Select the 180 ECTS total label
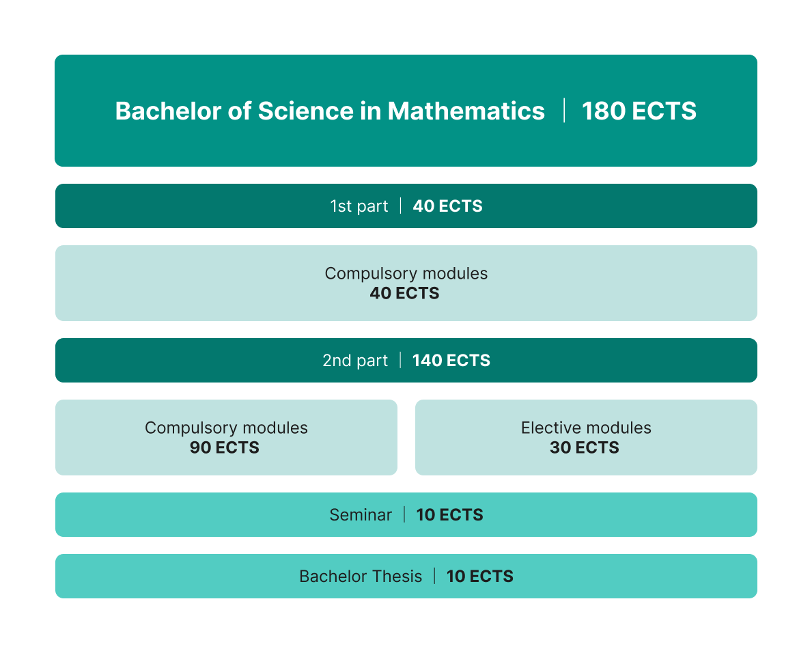The width and height of the screenshot is (812, 653). [x=639, y=111]
